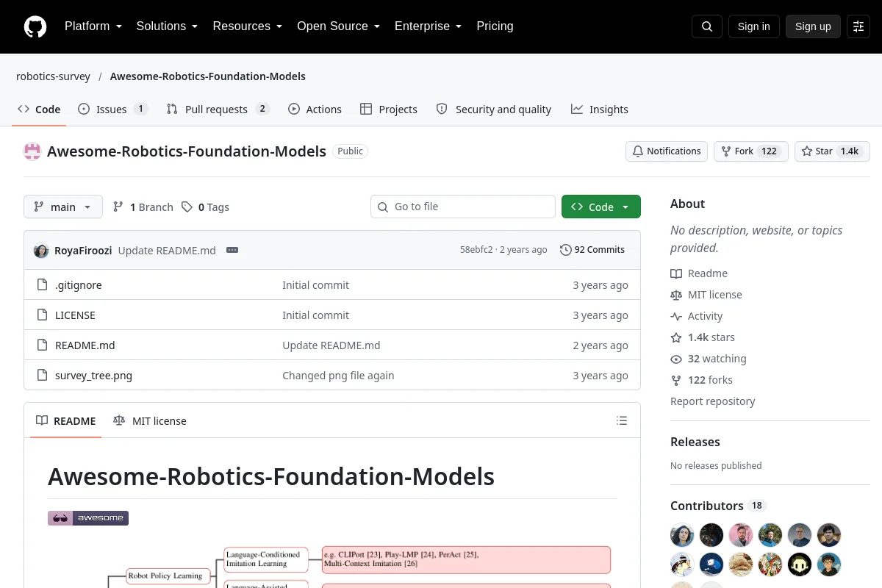Open the README outline list icon

pyautogui.click(x=622, y=420)
